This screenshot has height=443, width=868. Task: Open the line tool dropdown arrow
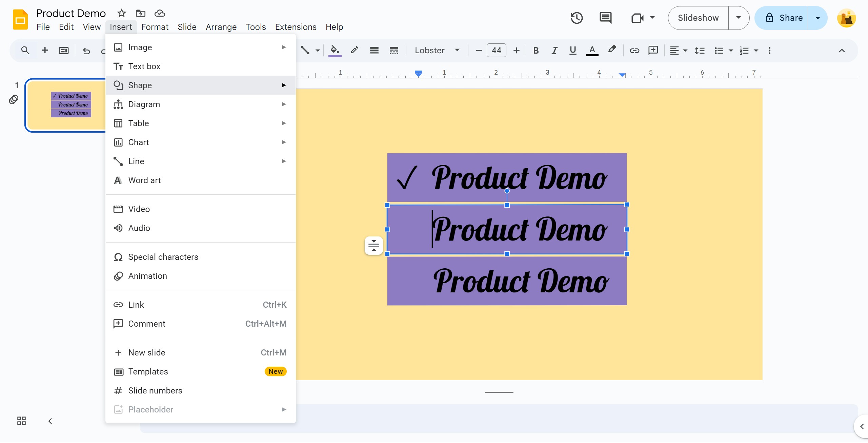(x=318, y=51)
